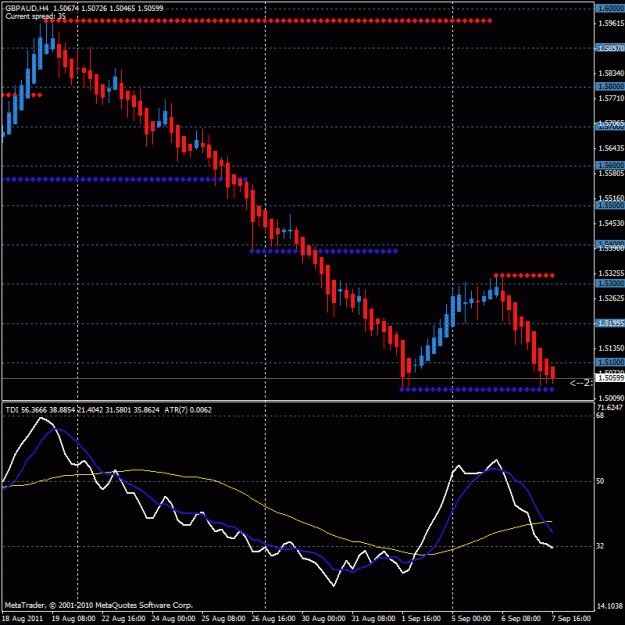Click the indicator level 68 label
625x625 pixels.
pyautogui.click(x=600, y=415)
